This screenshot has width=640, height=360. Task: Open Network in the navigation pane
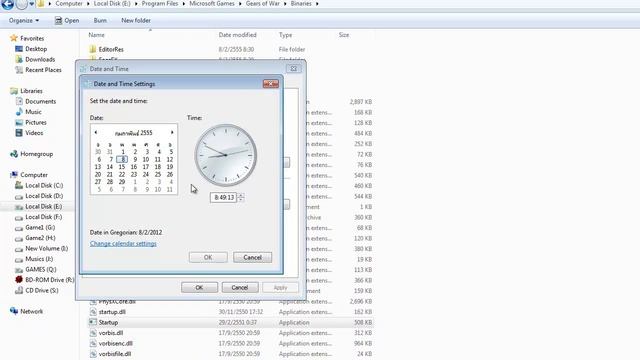pos(31,311)
